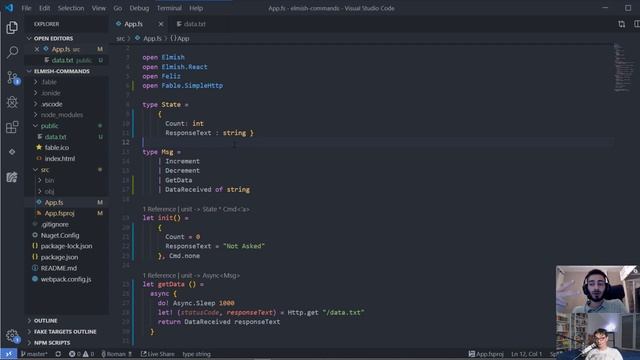Click the compare changes icon in editor toolbar
This screenshot has width=640, height=360.
(621, 24)
